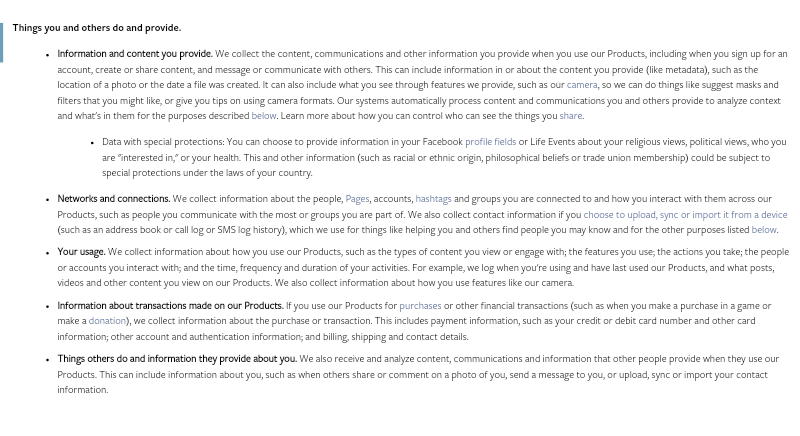The width and height of the screenshot is (800, 436).
Task: Click the Pages link
Action: (x=357, y=199)
